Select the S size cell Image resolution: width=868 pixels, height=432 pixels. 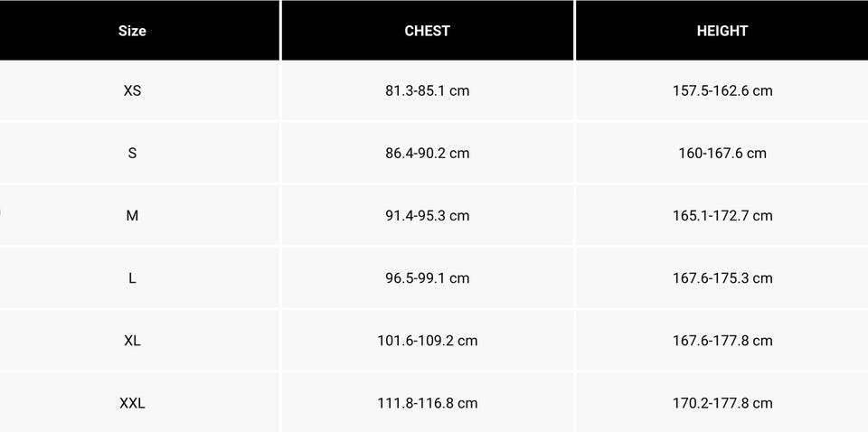tap(132, 153)
